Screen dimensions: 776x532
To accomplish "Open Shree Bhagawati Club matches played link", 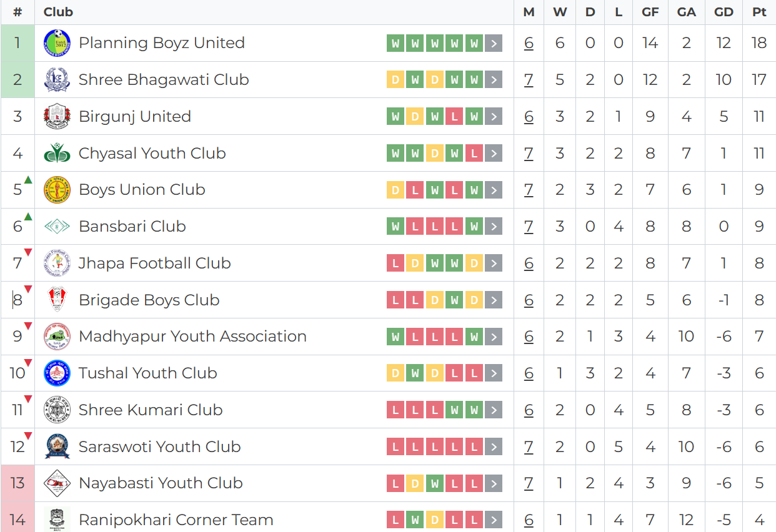I will click(x=529, y=80).
